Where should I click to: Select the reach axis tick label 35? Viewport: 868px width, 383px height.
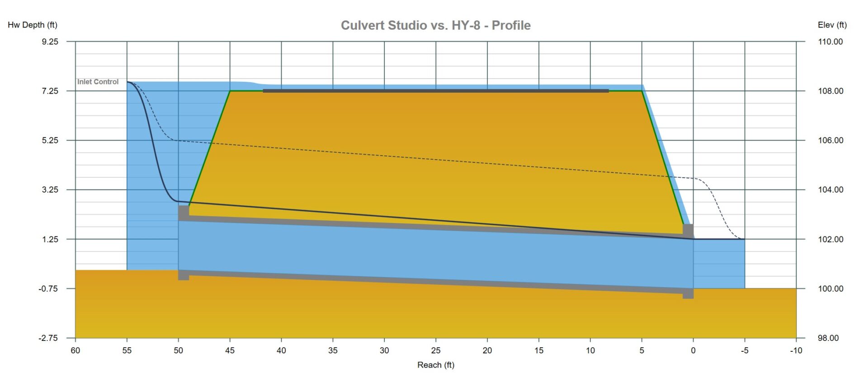[333, 350]
